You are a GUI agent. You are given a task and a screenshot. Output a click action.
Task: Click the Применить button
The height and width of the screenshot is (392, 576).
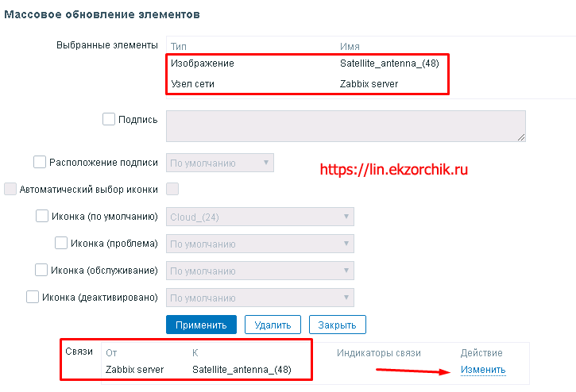click(x=202, y=325)
